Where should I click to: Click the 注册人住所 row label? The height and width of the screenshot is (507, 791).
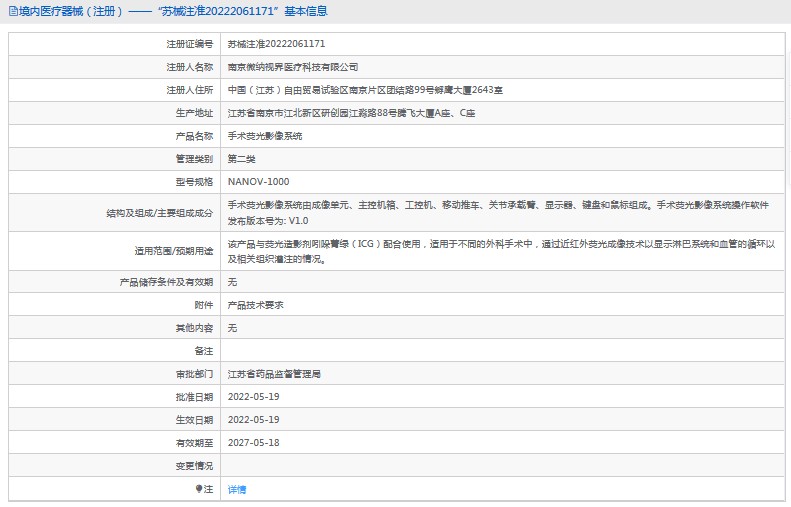pyautogui.click(x=190, y=90)
